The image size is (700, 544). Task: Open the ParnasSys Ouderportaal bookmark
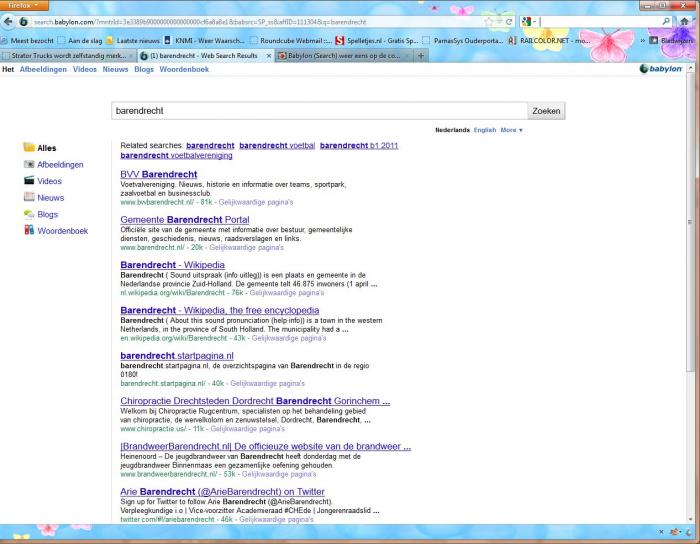[x=463, y=41]
